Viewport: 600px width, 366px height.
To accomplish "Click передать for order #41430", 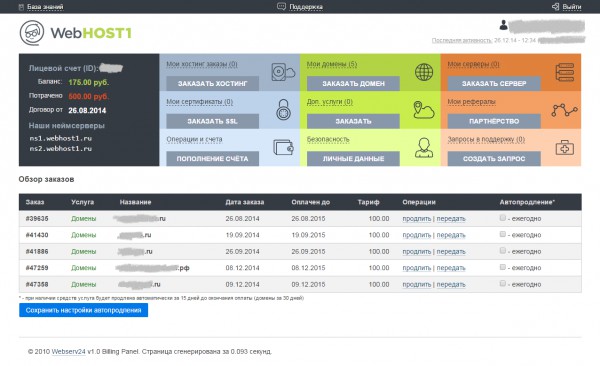I will (x=451, y=235).
